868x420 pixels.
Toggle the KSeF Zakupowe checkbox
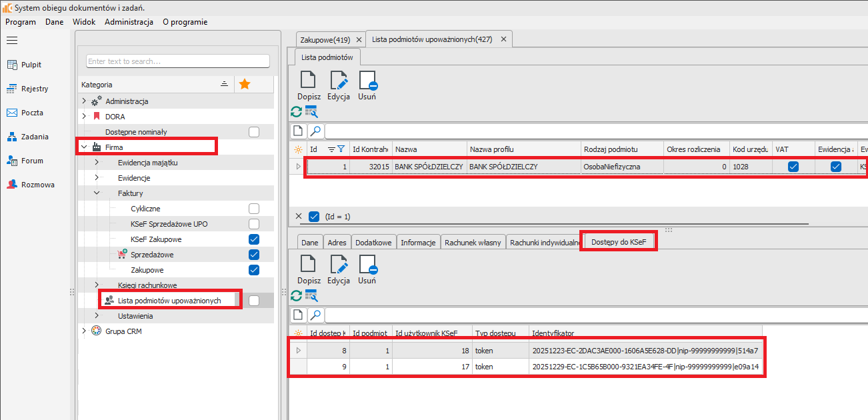(253, 239)
